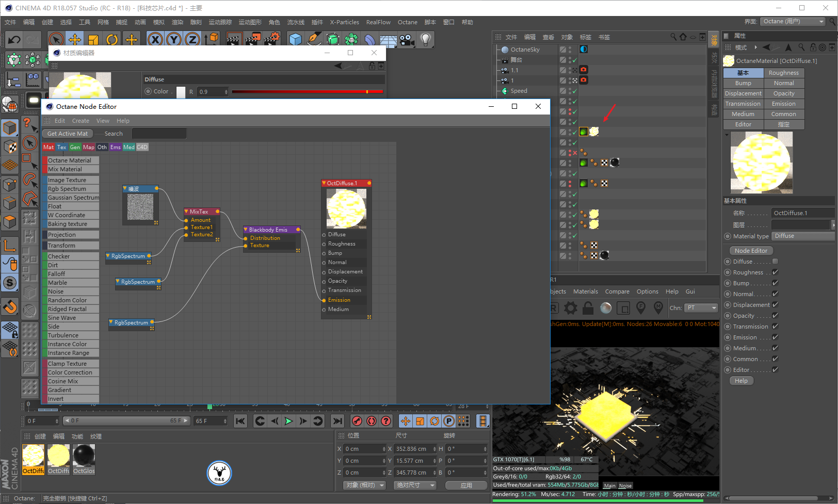Open the object relative coordinate dropdown
Viewport: 838px width, 504px height.
coord(364,485)
